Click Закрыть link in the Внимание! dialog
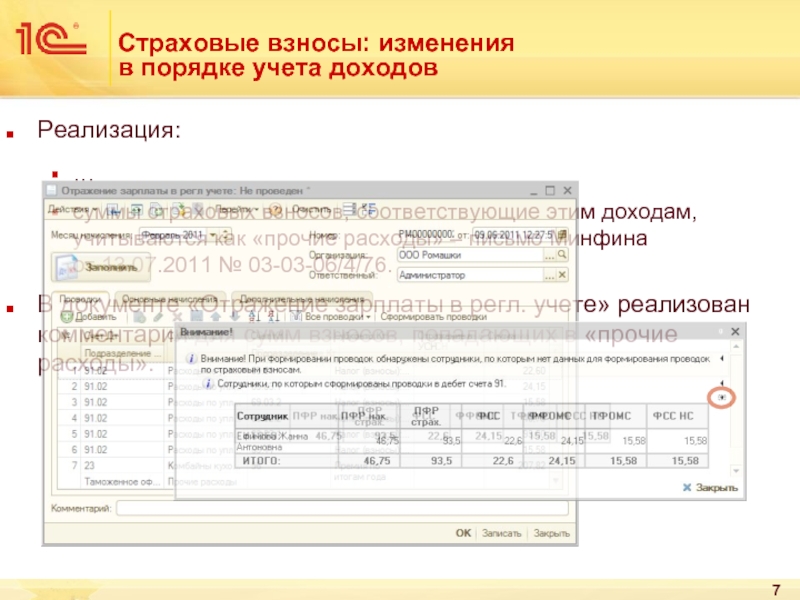Screen dimensions: 800x600 pyautogui.click(x=710, y=488)
